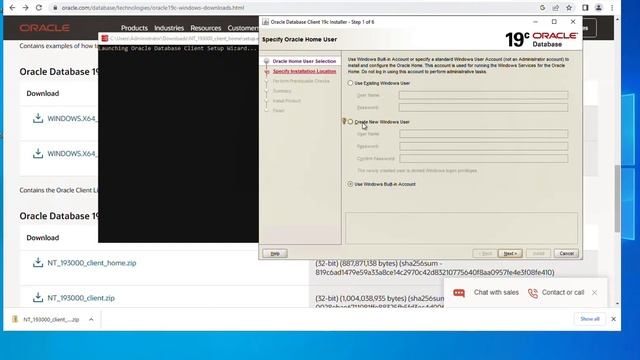The height and width of the screenshot is (360, 640).
Task: Open Customers menu on Oracle site
Action: point(243,28)
